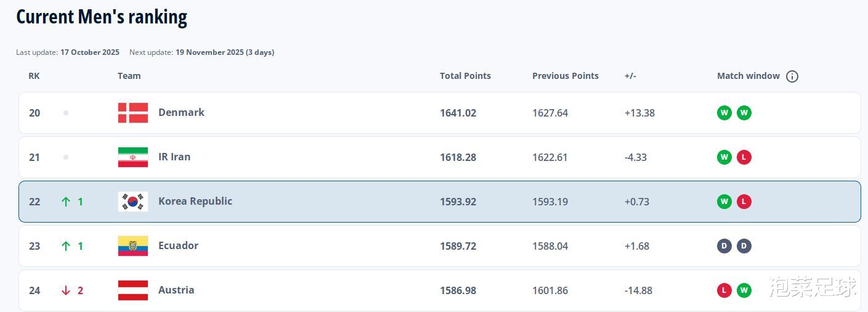The width and height of the screenshot is (868, 312).
Task: Click the Denmark flag icon
Action: [x=133, y=113]
